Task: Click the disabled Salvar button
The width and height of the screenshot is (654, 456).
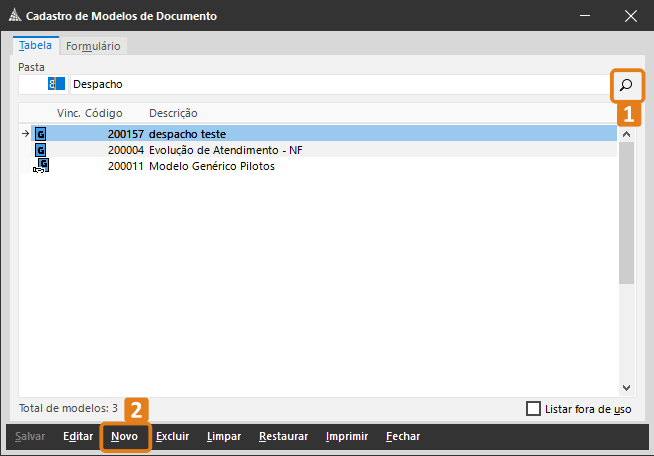Action: (30, 436)
